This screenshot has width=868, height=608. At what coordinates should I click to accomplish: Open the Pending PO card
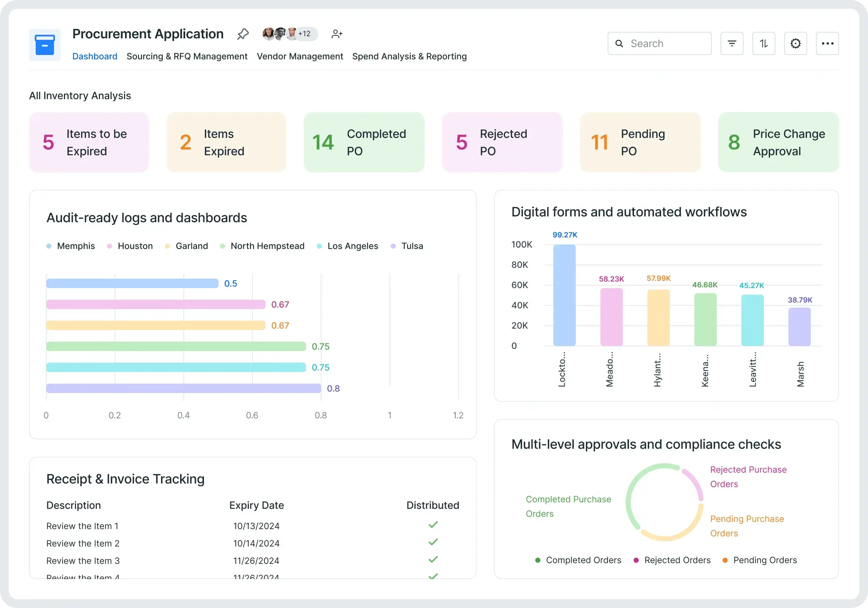coord(640,142)
